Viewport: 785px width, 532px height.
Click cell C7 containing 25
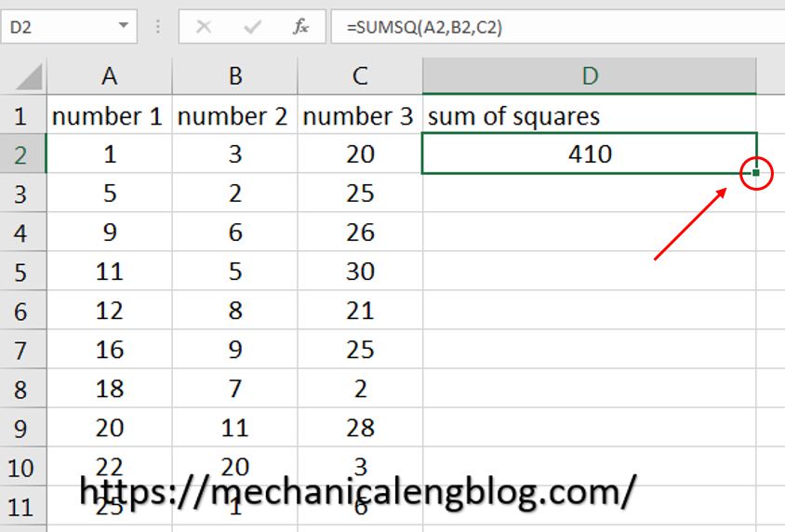point(360,349)
